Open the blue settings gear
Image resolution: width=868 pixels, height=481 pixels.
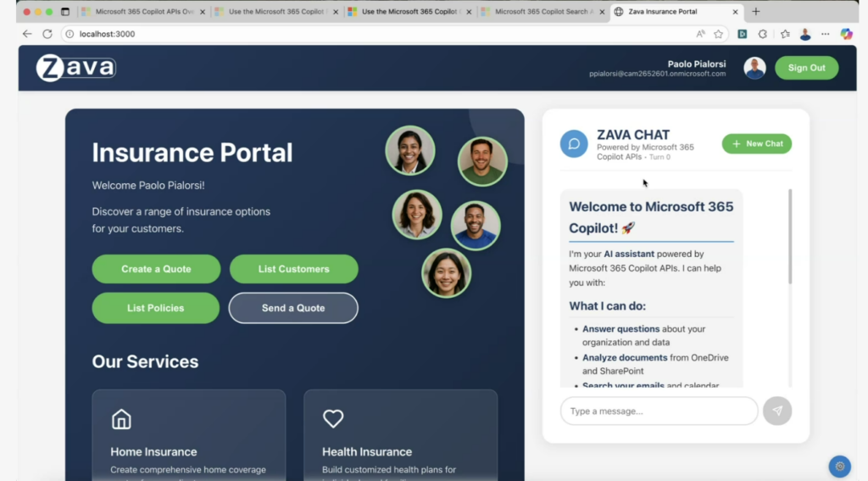click(840, 466)
